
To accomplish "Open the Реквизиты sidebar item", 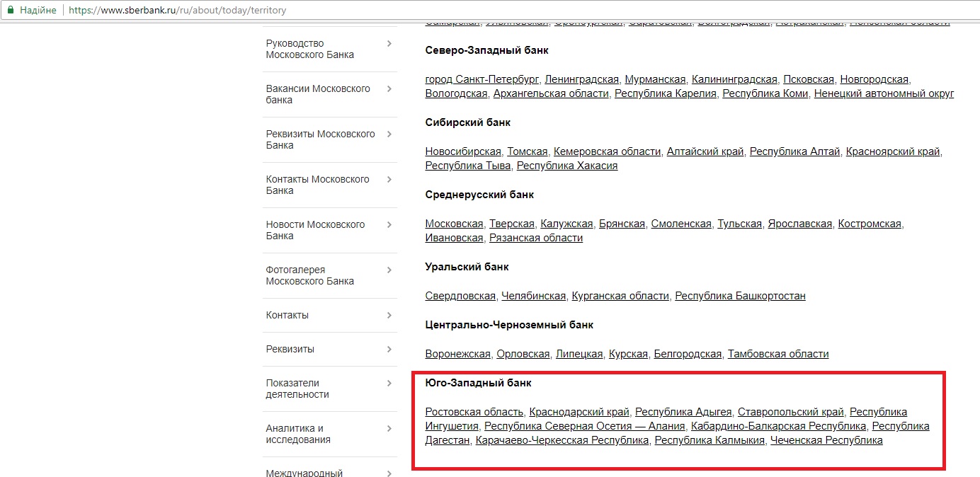I will [x=290, y=349].
